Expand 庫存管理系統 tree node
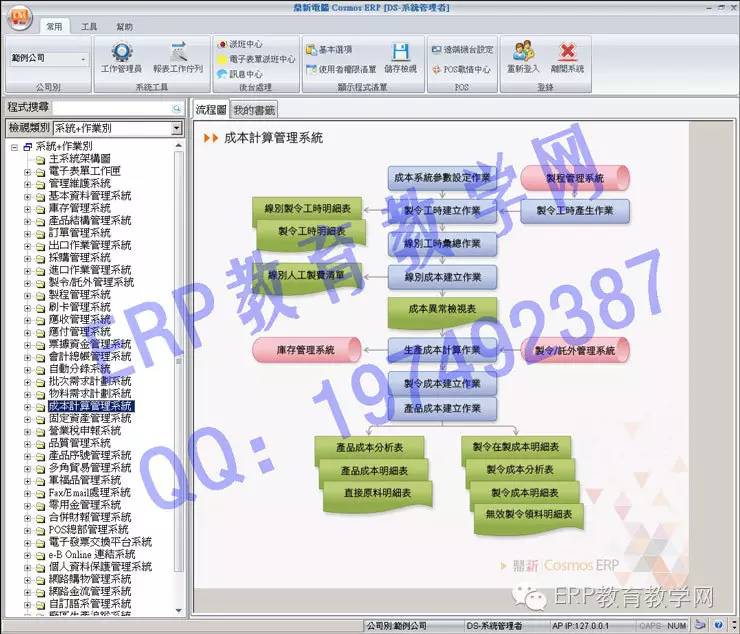The width and height of the screenshot is (740, 634). click(x=28, y=208)
